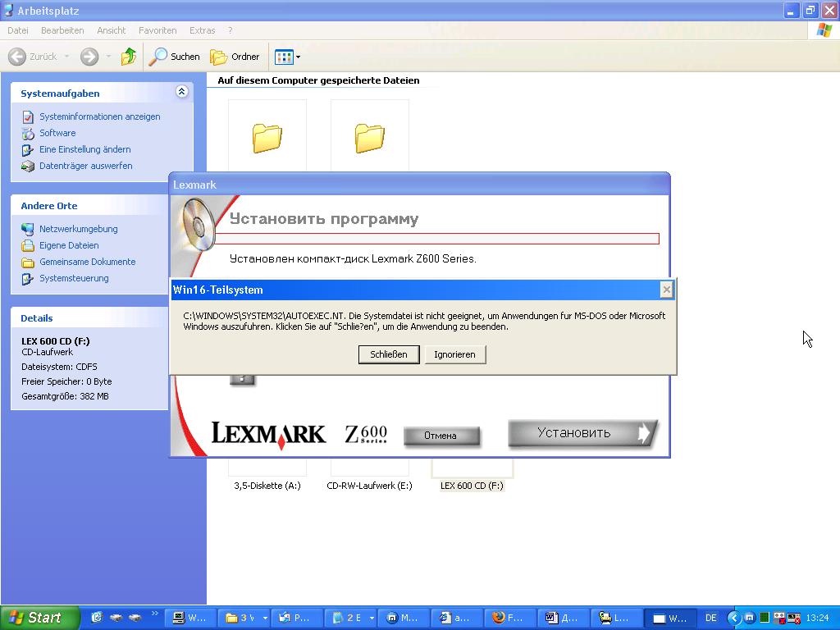Viewport: 840px width, 630px height.
Task: Click the Gemeinsame Dokumente folder icon
Action: click(x=28, y=262)
